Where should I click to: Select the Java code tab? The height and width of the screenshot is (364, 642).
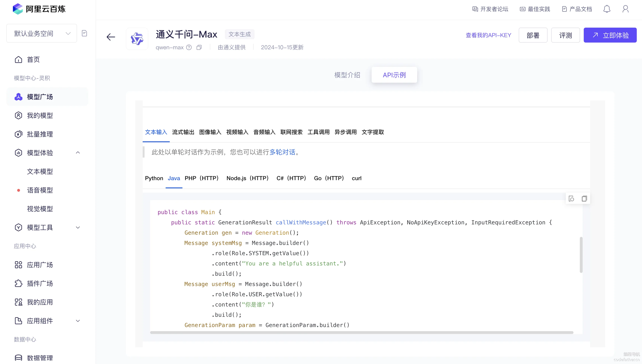point(174,178)
